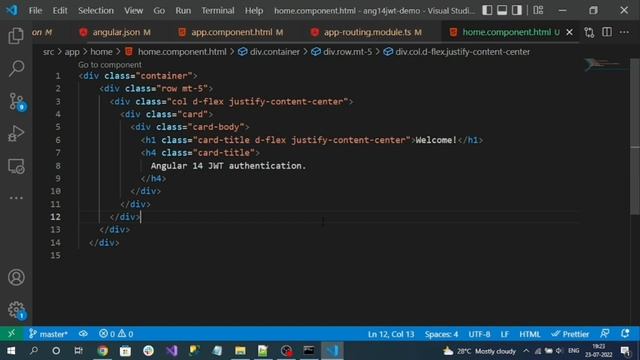
Task: Toggle the bottom panel layout button
Action: click(502, 10)
